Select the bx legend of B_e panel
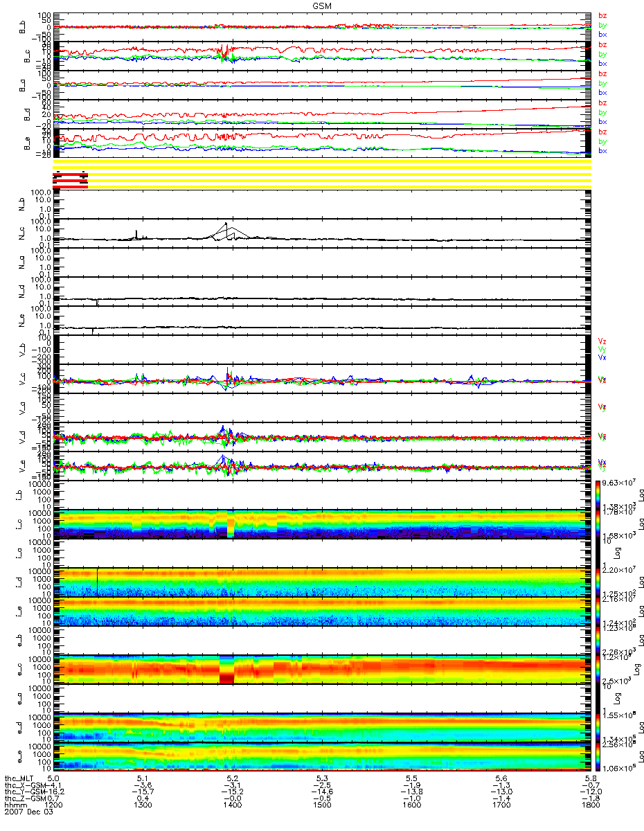644x831 pixels. pyautogui.click(x=602, y=151)
